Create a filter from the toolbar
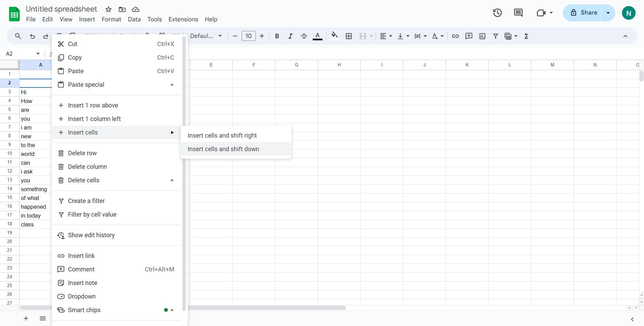 tap(495, 36)
